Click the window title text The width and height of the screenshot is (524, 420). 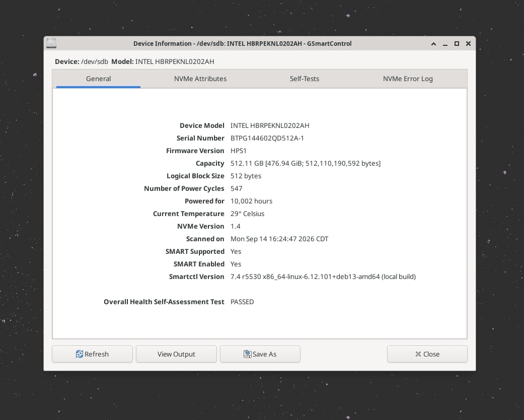[x=242, y=43]
